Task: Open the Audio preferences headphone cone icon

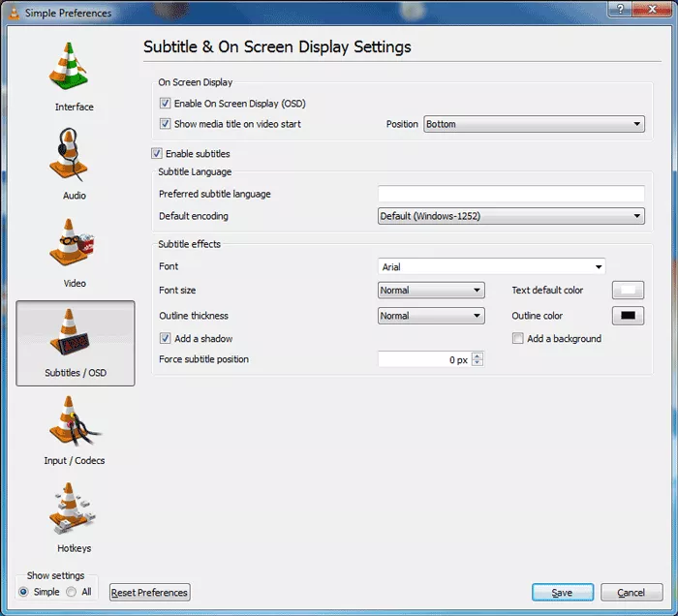Action: click(69, 154)
